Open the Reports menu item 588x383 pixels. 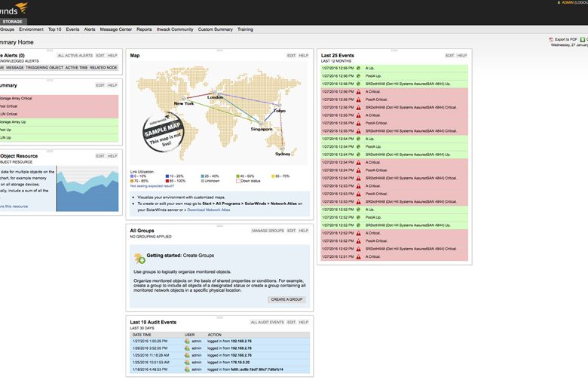[x=144, y=29]
